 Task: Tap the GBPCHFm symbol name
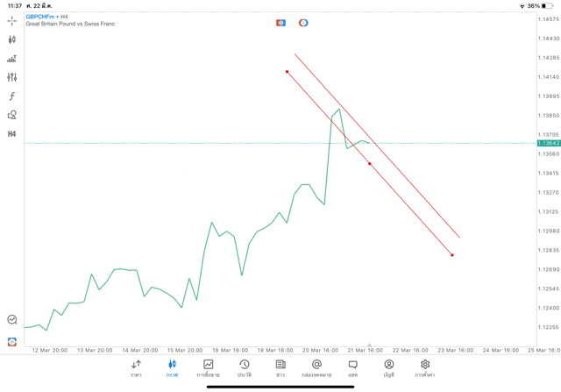pos(39,17)
